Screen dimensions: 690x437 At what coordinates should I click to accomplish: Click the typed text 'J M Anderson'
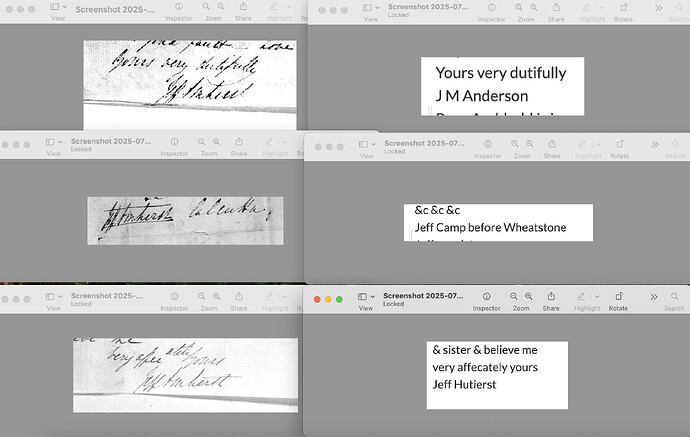click(x=482, y=96)
